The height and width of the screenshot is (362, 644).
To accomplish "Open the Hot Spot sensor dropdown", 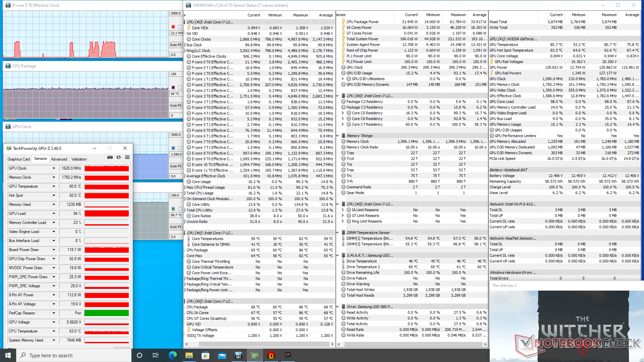I will (54, 195).
